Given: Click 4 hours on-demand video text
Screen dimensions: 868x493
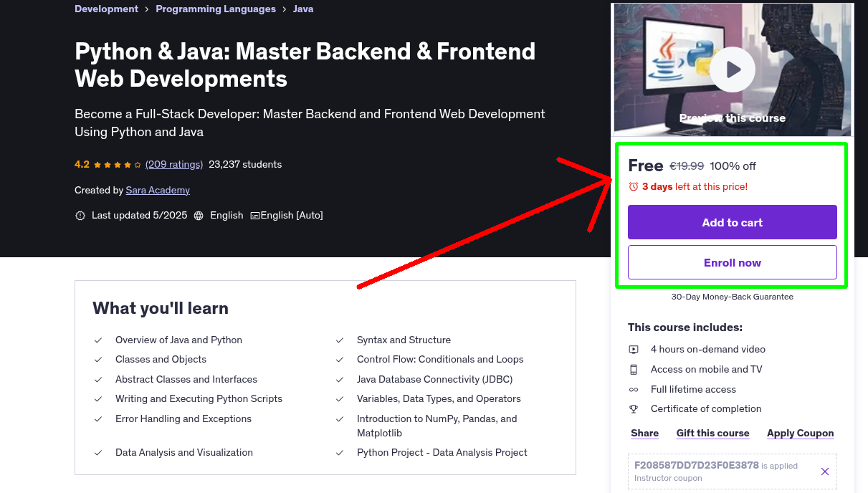Looking at the screenshot, I should pyautogui.click(x=708, y=350).
